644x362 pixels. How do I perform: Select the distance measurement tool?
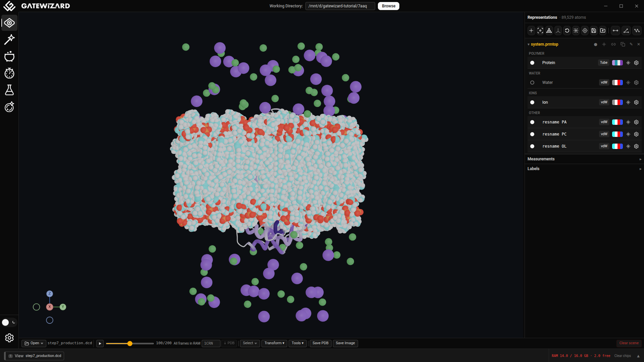pyautogui.click(x=615, y=31)
